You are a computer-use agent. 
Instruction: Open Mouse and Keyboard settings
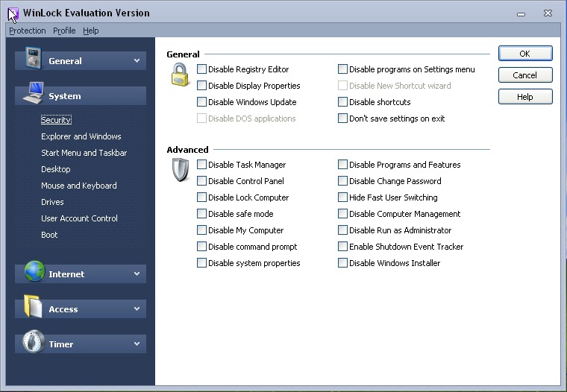[79, 186]
